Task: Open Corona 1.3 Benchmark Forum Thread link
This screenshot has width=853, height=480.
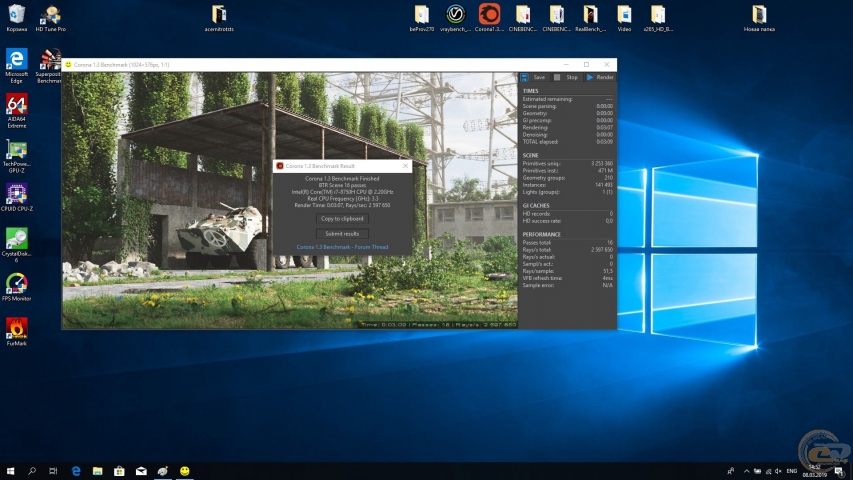Action: tap(342, 247)
